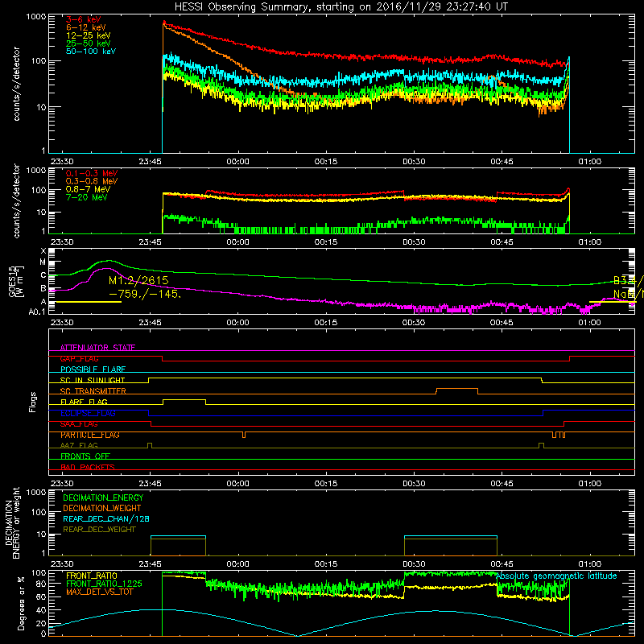Click the DECIMATION_WEIGHT legend entry
The image size is (644, 644).
click(x=102, y=508)
